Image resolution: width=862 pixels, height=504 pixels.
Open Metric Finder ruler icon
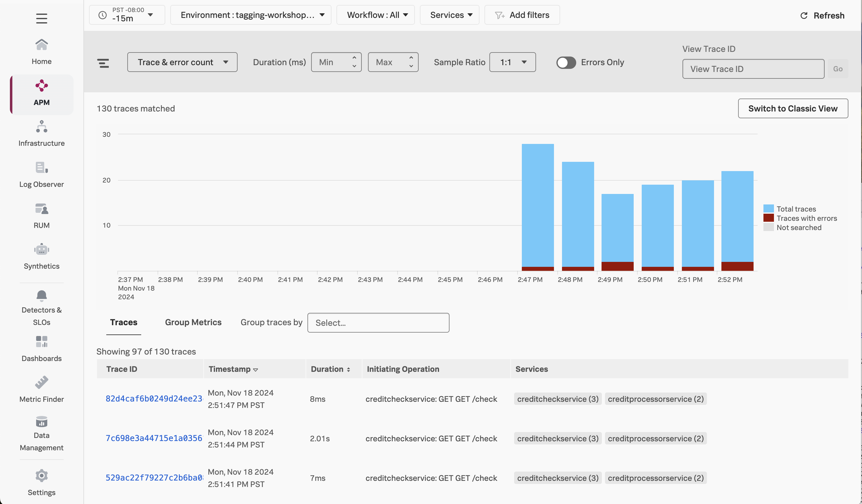[41, 382]
